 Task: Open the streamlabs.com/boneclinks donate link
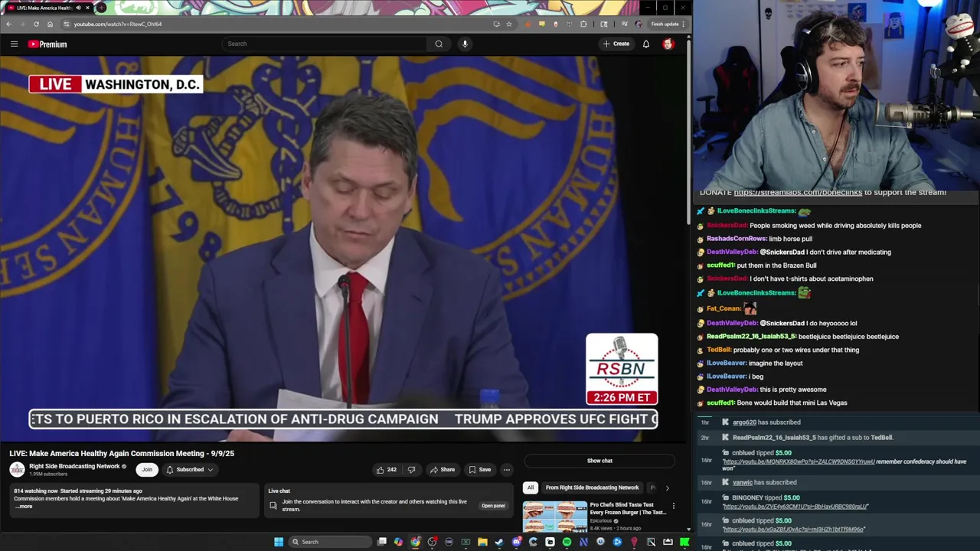(x=798, y=192)
